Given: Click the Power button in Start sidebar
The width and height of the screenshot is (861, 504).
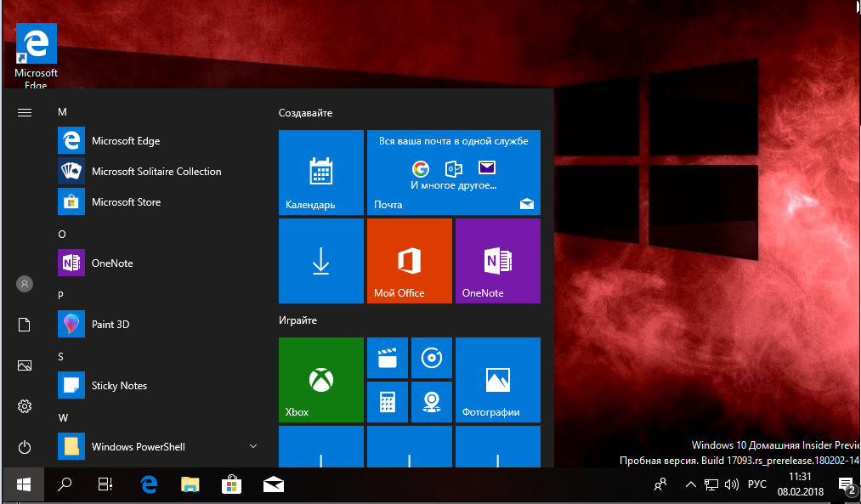Looking at the screenshot, I should pos(25,447).
